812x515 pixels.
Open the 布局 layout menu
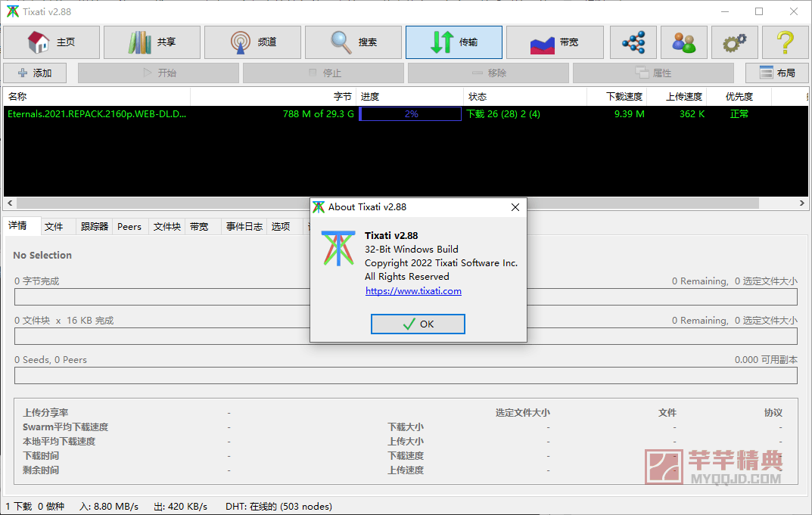pos(776,73)
